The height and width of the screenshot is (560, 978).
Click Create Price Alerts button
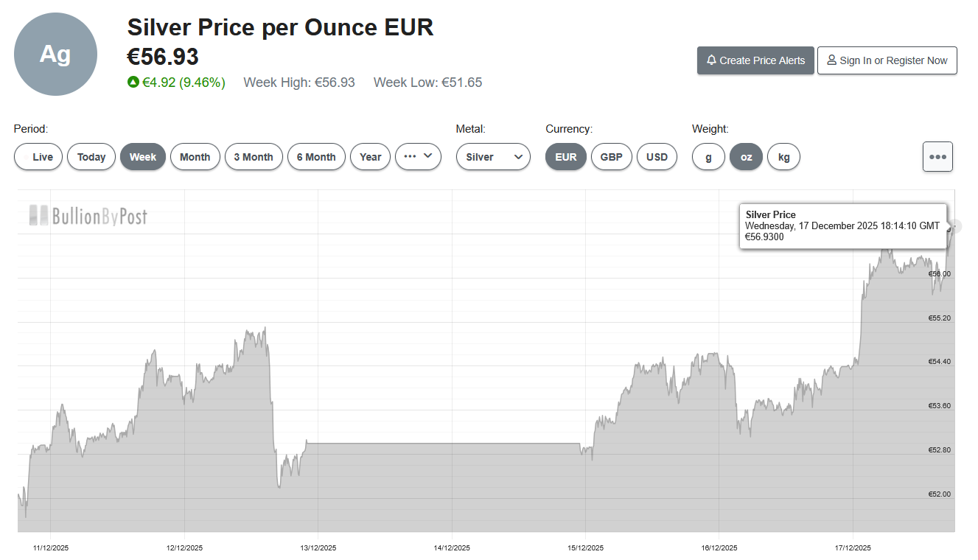pyautogui.click(x=755, y=60)
